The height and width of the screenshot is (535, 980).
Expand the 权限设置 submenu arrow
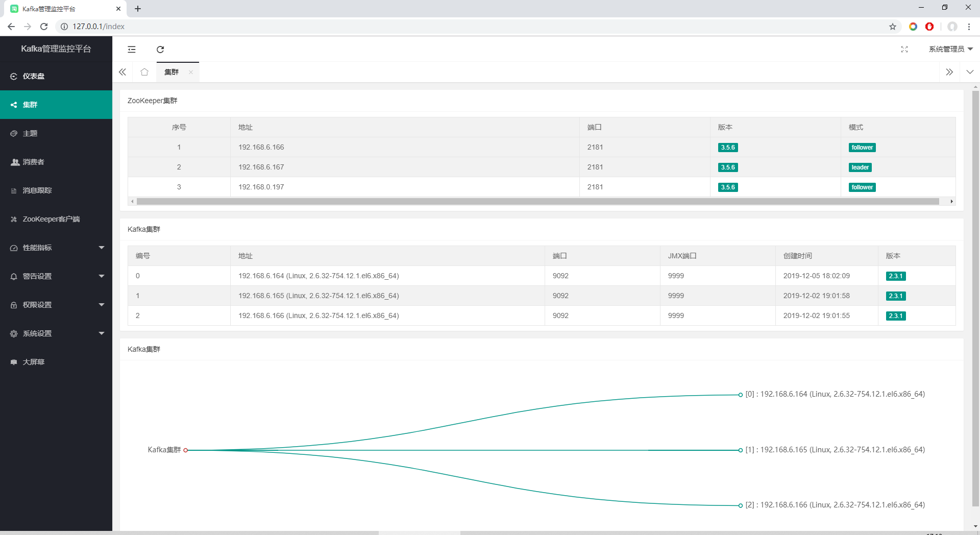[x=102, y=305]
